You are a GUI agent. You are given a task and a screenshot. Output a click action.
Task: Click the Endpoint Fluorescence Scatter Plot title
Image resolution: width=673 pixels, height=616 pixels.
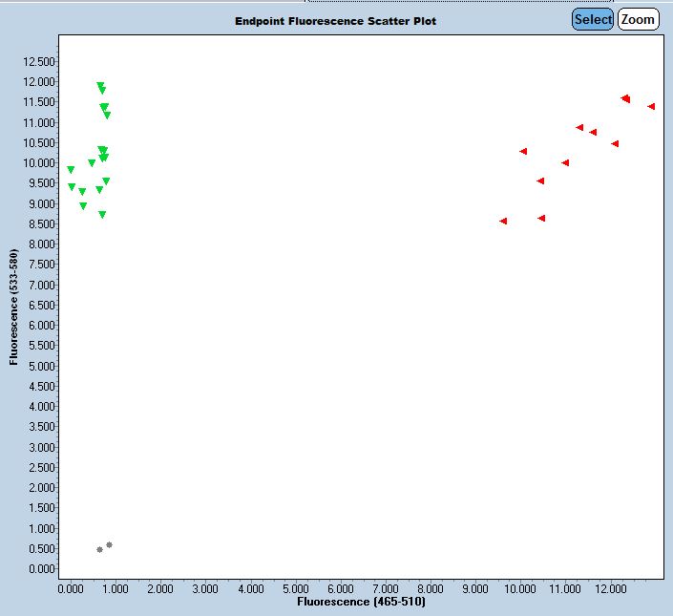(336, 21)
